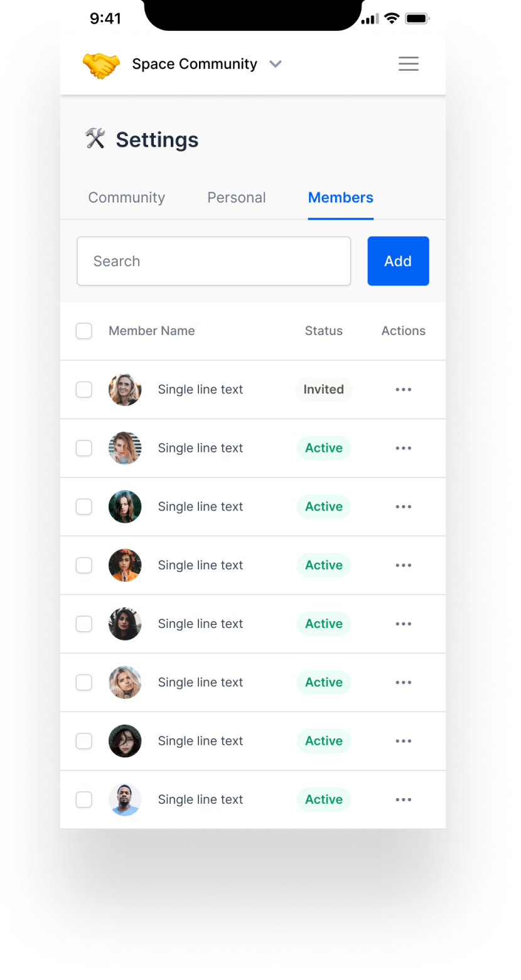Open the hamburger menu icon
Image resolution: width=521 pixels, height=980 pixels.
pos(408,64)
